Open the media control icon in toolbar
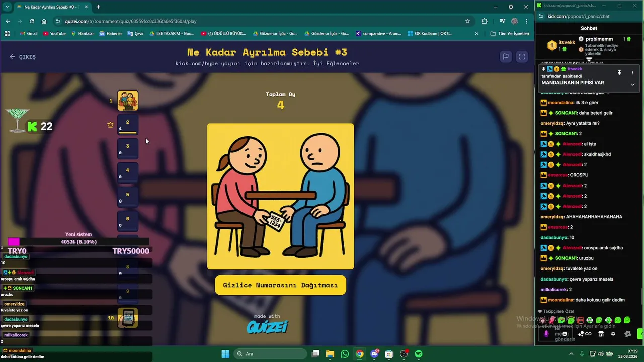Image resolution: width=644 pixels, height=362 pixels. [502, 21]
